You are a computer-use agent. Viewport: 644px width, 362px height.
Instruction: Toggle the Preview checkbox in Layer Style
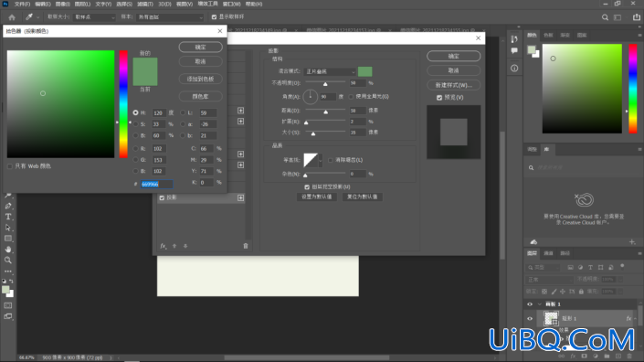439,98
